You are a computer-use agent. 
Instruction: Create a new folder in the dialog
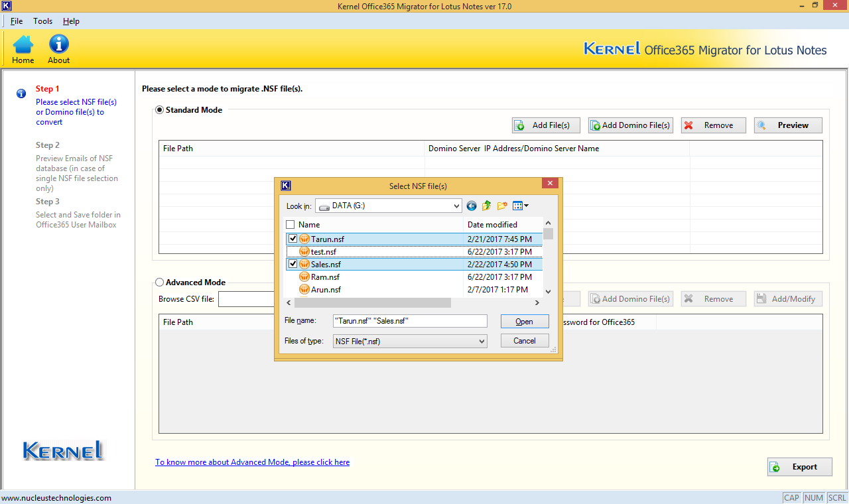(x=502, y=206)
